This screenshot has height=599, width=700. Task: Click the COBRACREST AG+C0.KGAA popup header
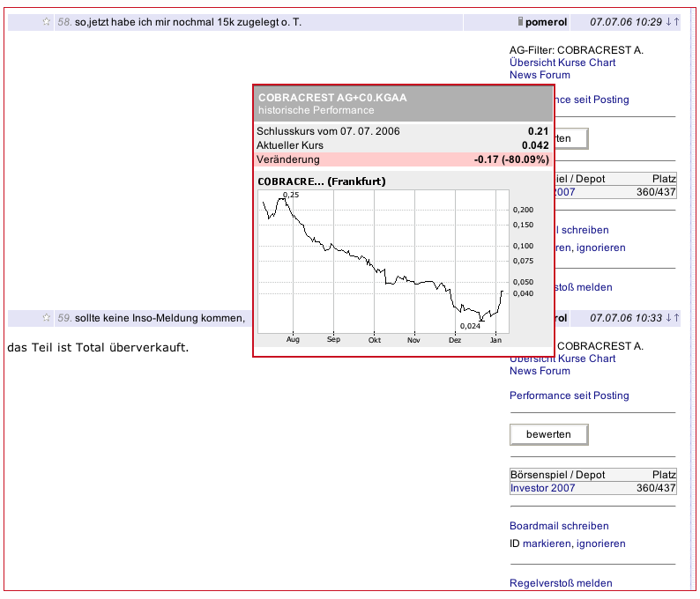point(404,104)
